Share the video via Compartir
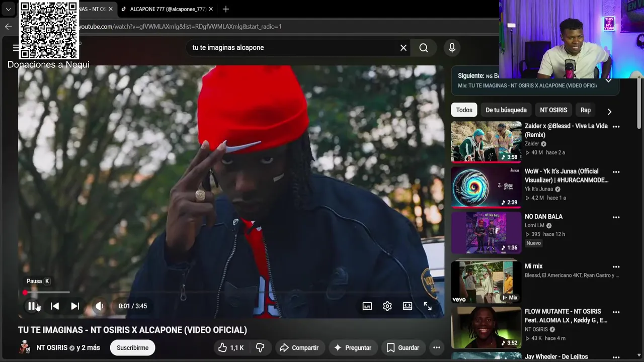Screen dimensions: 644x362 (x=299, y=348)
